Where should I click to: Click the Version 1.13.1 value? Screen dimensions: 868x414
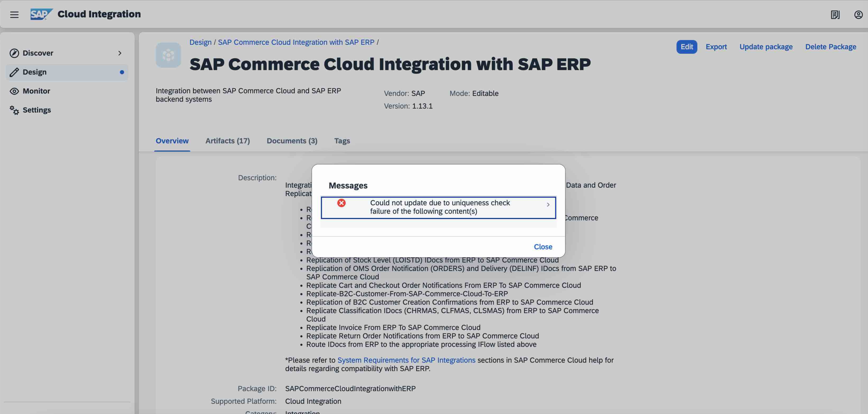click(422, 106)
